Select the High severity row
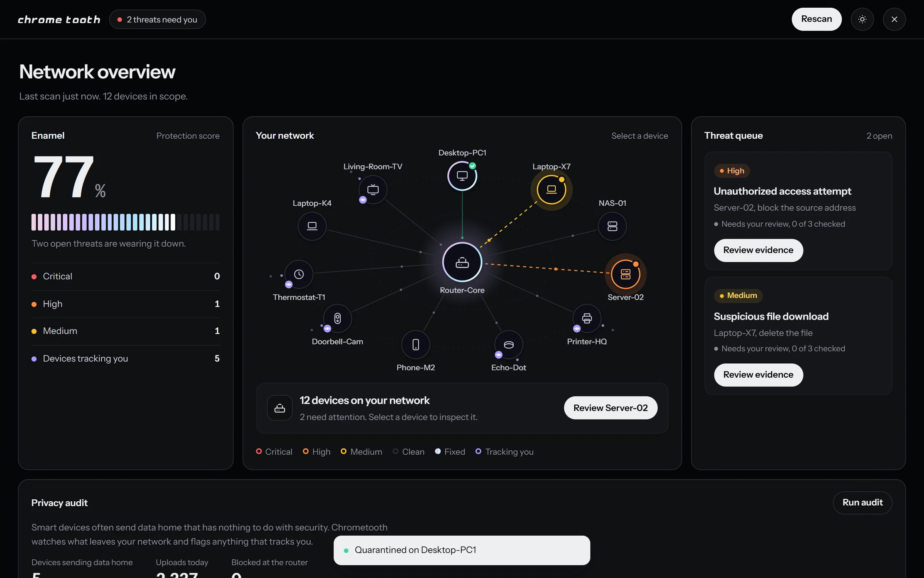This screenshot has height=578, width=924. [126, 304]
